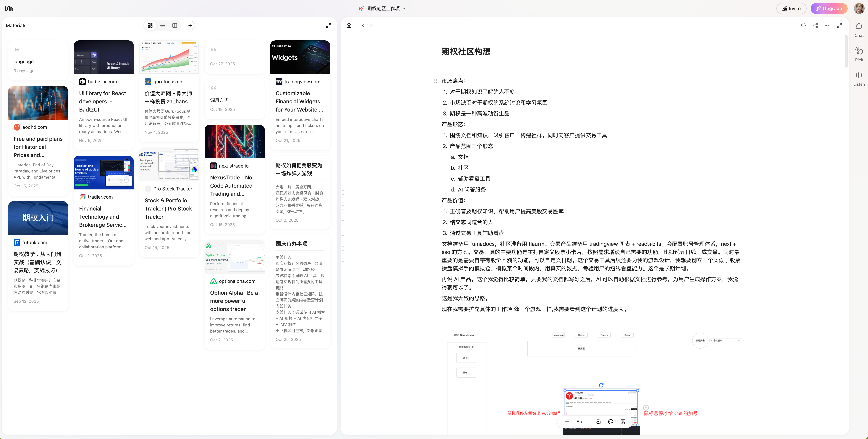Click the Invite button
Screen dimensions: 868x439
tap(791, 8)
